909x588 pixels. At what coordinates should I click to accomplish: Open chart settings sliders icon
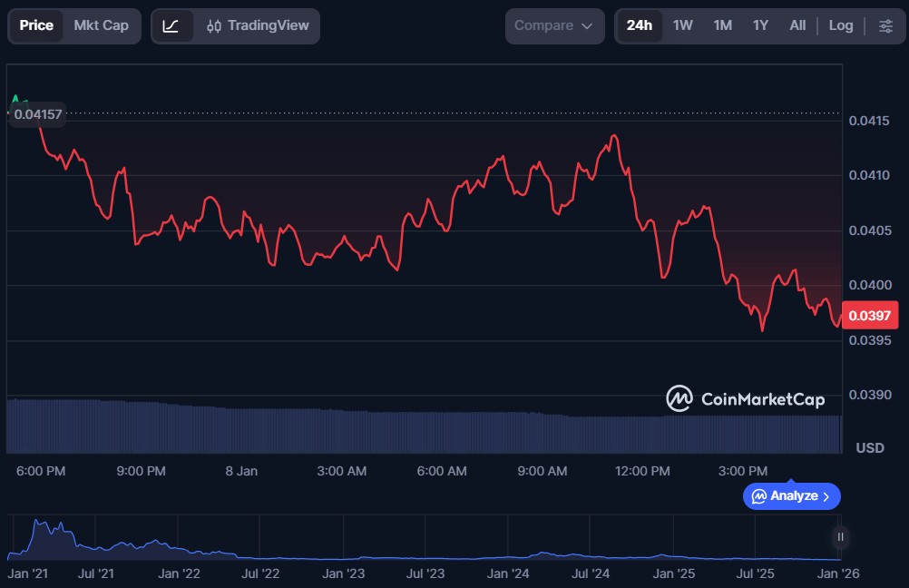coord(885,25)
